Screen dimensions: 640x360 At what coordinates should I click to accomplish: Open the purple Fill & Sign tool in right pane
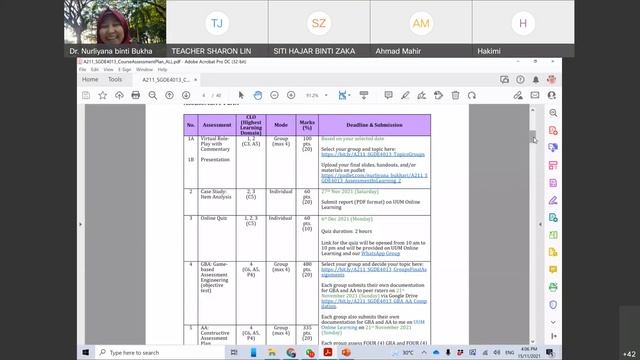[x=553, y=200]
